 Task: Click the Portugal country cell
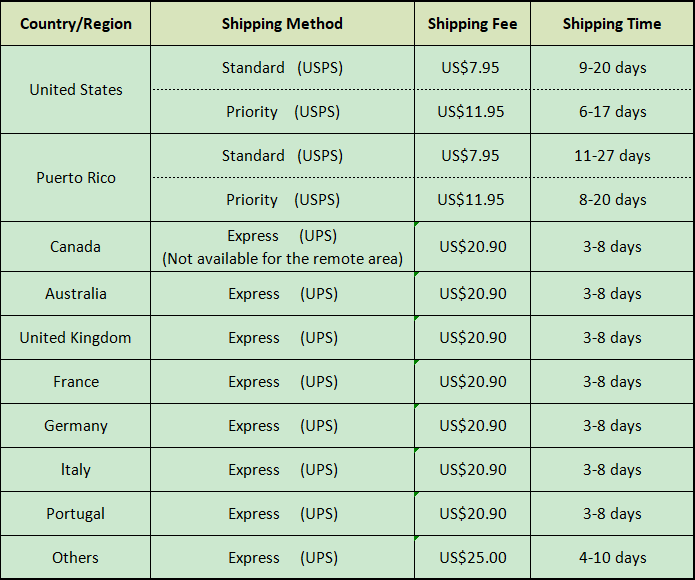pos(75,514)
